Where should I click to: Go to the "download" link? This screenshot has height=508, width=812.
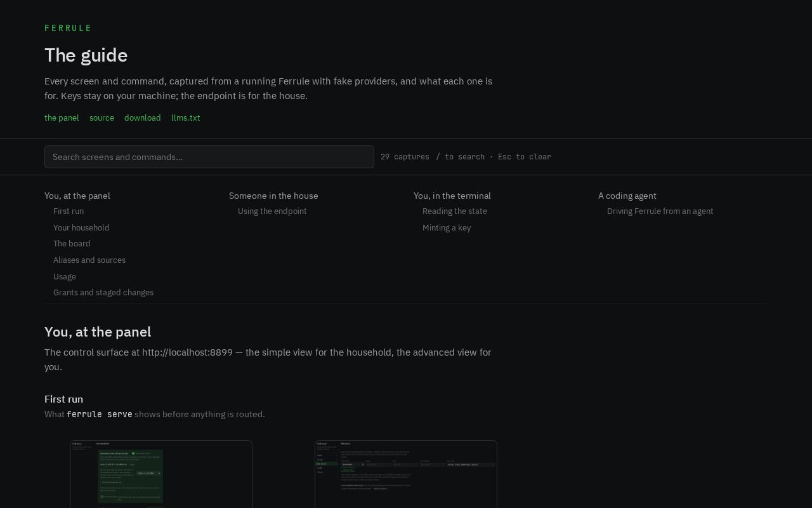[x=143, y=117]
